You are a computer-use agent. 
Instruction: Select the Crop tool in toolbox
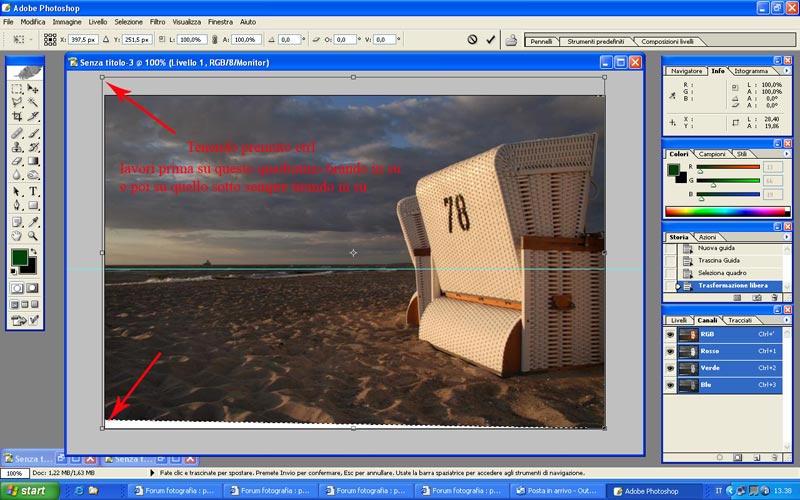pyautogui.click(x=17, y=117)
